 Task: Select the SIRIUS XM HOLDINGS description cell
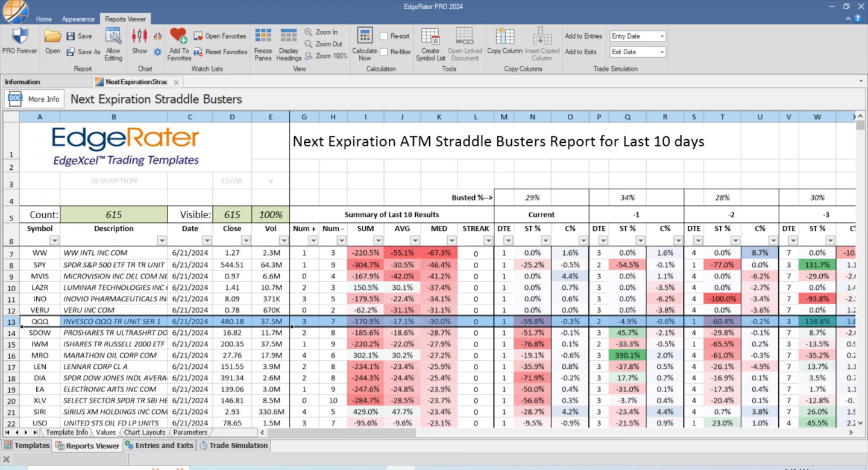(114, 412)
